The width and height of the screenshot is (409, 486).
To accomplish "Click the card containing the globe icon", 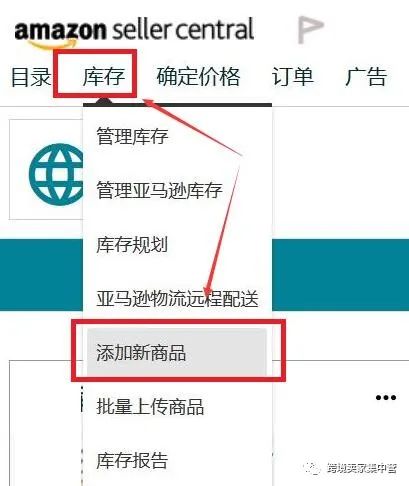I will click(46, 169).
